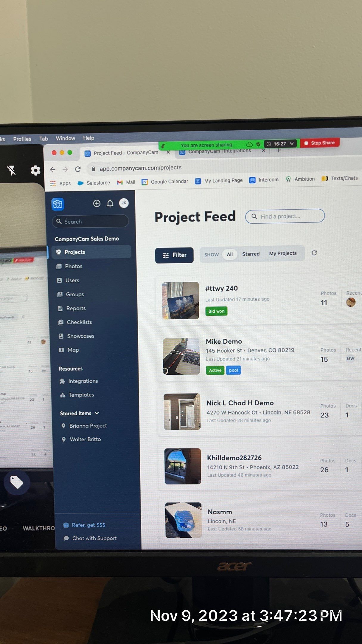The image size is (362, 644).
Task: Open the #ttwy 240 project thumbnail
Action: click(181, 301)
